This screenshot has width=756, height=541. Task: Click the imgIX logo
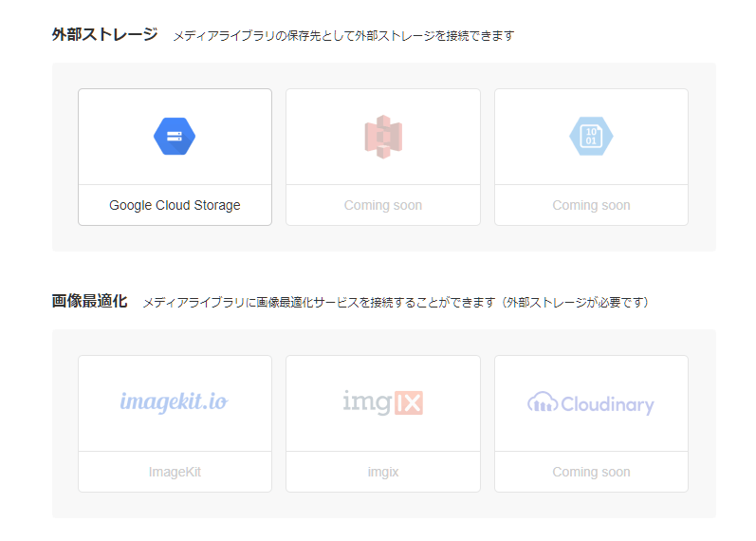tap(383, 402)
